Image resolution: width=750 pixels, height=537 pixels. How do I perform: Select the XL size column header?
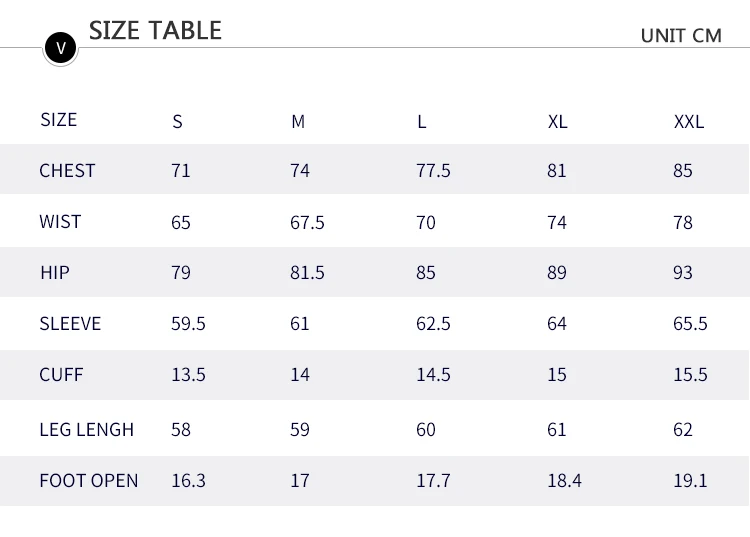557,122
